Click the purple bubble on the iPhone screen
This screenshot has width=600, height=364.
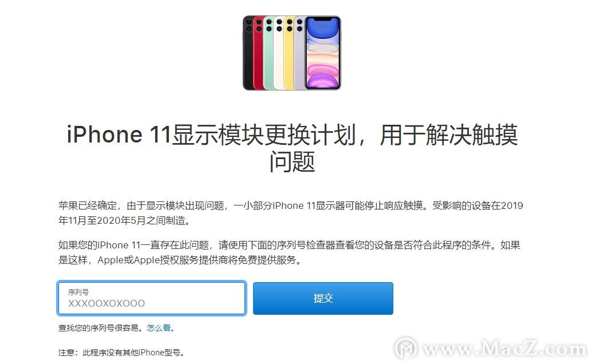click(x=322, y=80)
